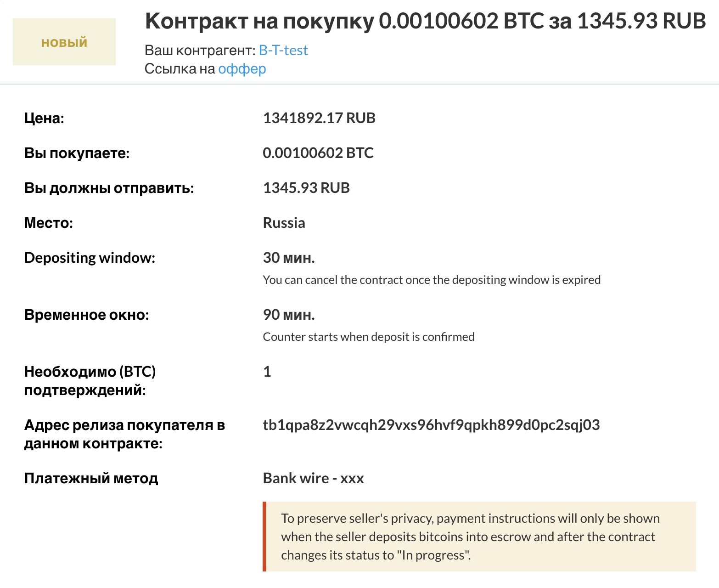Viewport: 719px width, 588px height.
Task: Click the buyer release address tb1qpa8z2…
Action: tap(431, 425)
